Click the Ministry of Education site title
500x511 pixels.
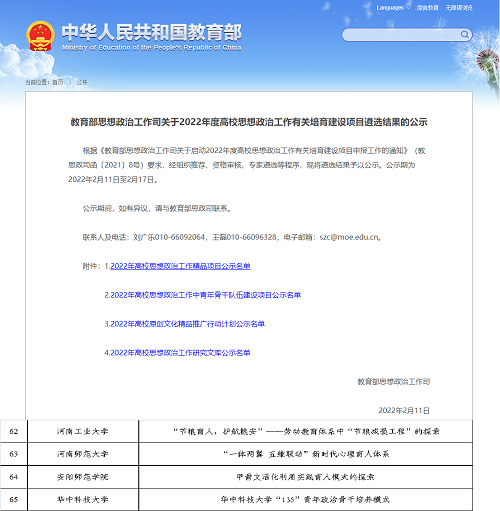pyautogui.click(x=152, y=37)
